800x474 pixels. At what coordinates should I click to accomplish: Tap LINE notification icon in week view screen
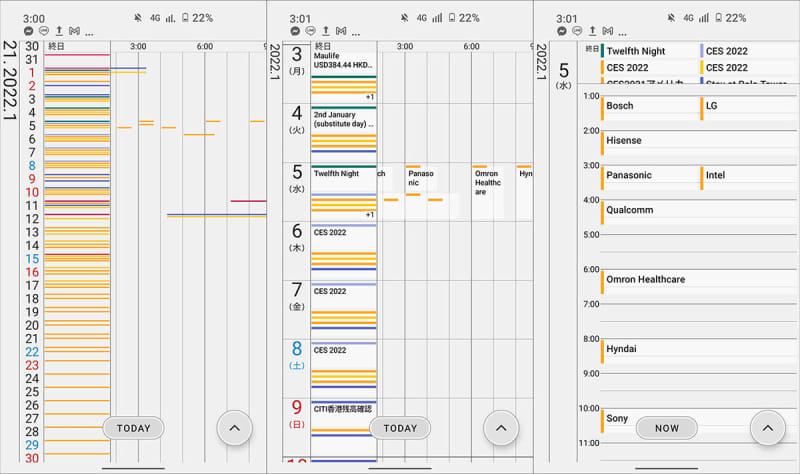pyautogui.click(x=311, y=31)
